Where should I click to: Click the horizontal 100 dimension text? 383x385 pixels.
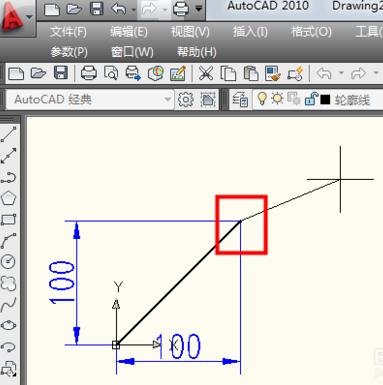pyautogui.click(x=179, y=347)
